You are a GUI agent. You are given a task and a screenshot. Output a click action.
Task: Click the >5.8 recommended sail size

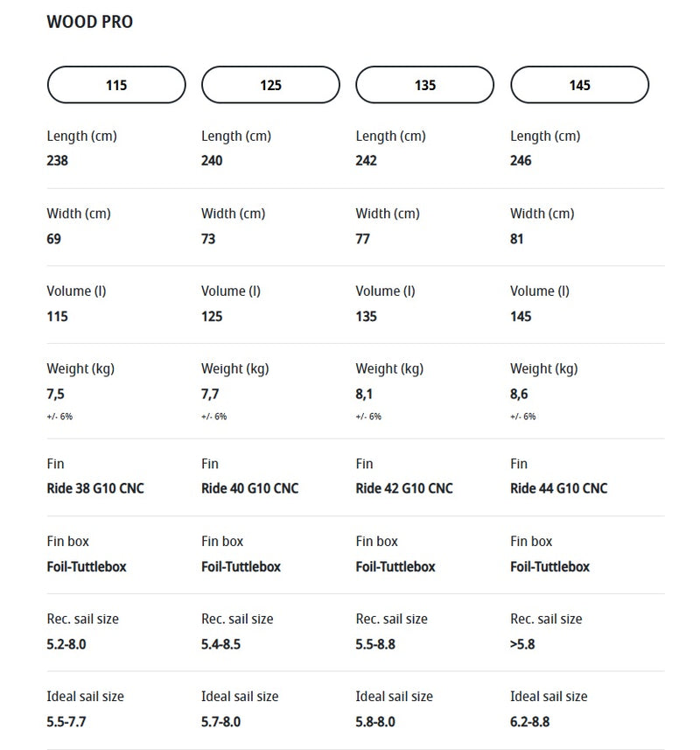point(522,644)
